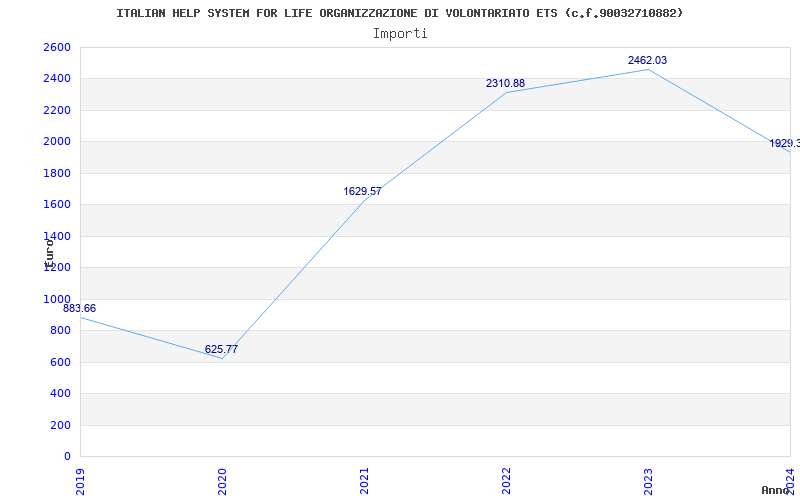The width and height of the screenshot is (800, 500).
Task: Click the partially visible 1929.3 data label
Action: 785,143
